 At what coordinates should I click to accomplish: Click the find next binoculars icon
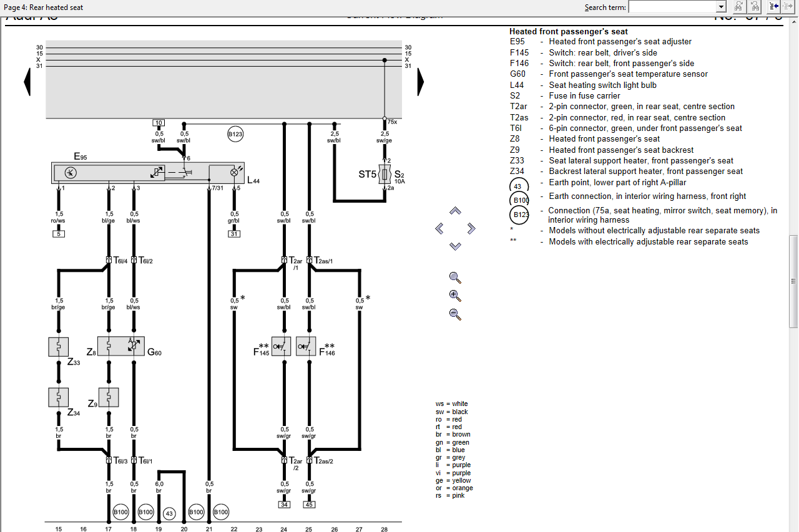click(738, 7)
